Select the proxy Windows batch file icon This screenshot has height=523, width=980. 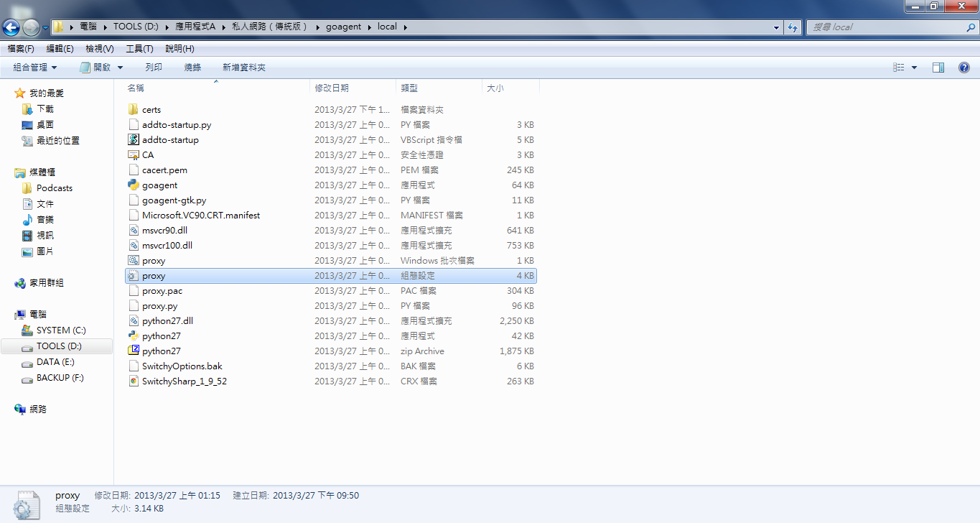pyautogui.click(x=133, y=261)
